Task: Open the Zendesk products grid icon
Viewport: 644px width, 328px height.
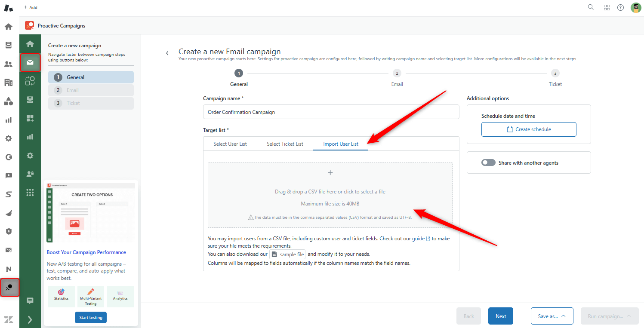Action: tap(607, 7)
